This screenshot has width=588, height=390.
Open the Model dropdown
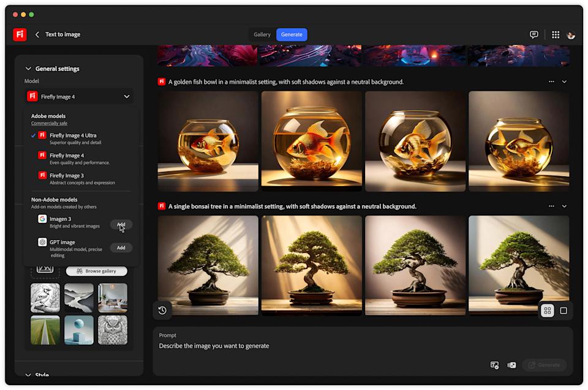[79, 96]
